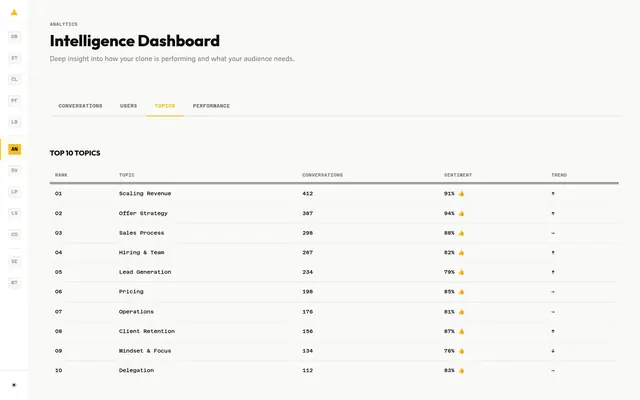
Task: Click the 94% sentiment value
Action: [x=449, y=213]
